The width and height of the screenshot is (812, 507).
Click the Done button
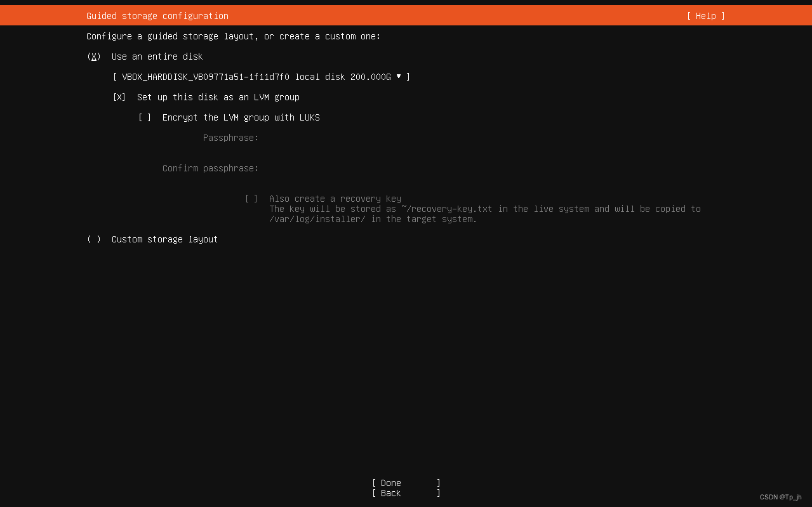pos(406,483)
